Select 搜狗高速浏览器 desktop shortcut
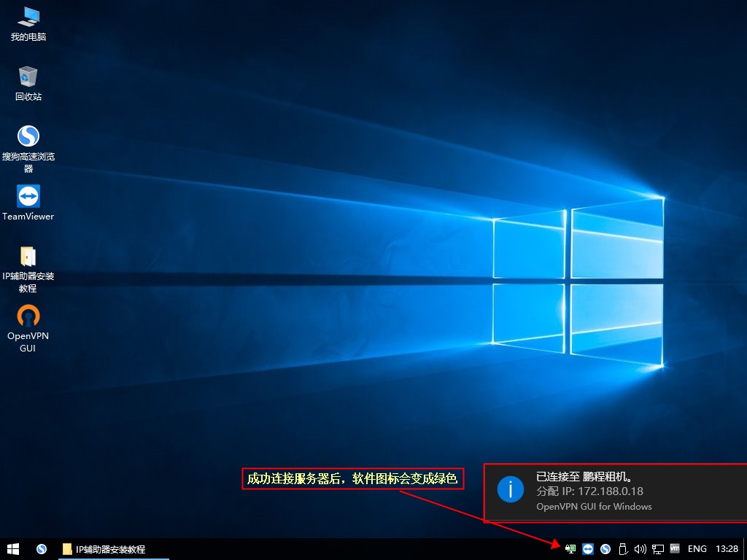This screenshot has height=560, width=747. click(28, 149)
